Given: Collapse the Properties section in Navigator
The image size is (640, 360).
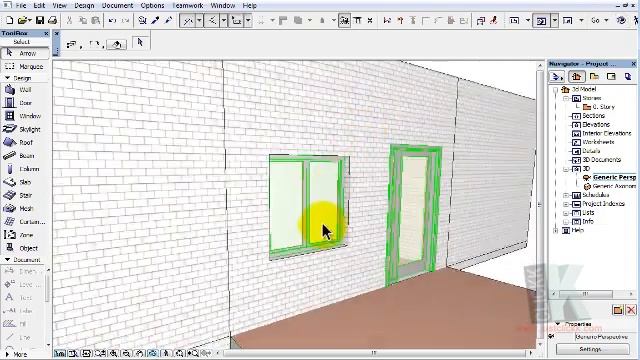Looking at the screenshot, I should coord(558,324).
